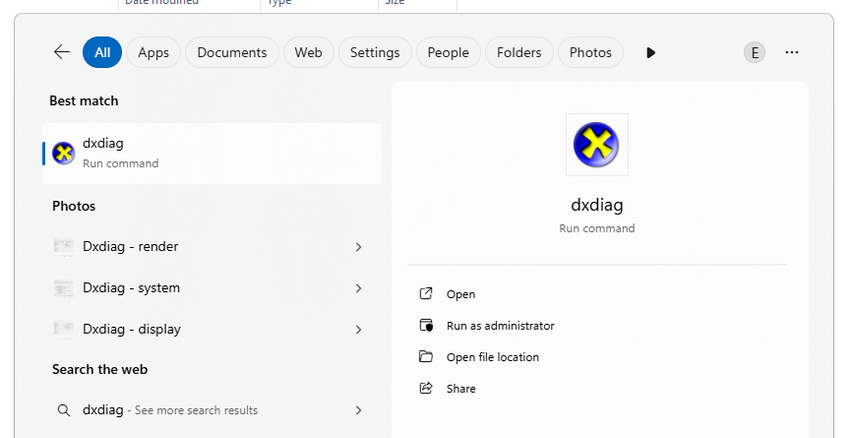
Task: Select the All filter tab
Action: (102, 53)
